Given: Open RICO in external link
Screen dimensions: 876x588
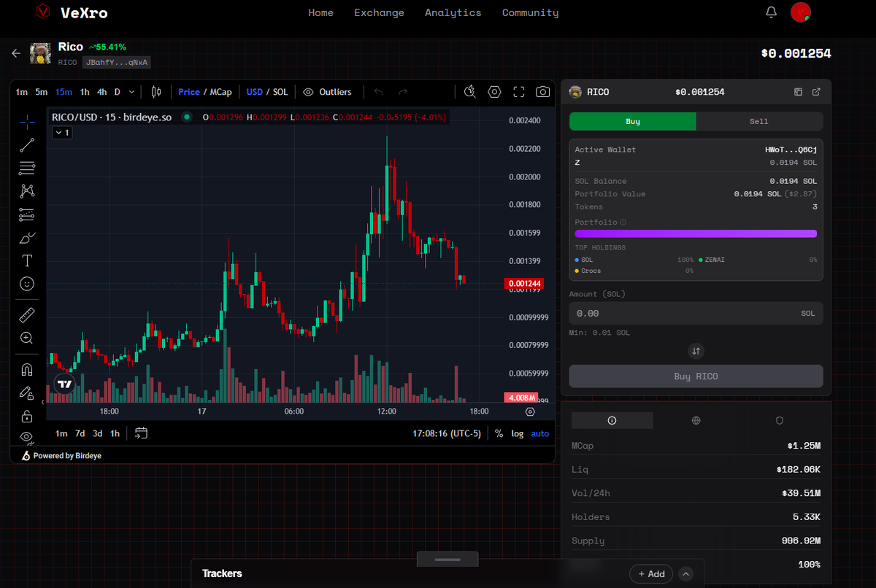Looking at the screenshot, I should coord(816,92).
